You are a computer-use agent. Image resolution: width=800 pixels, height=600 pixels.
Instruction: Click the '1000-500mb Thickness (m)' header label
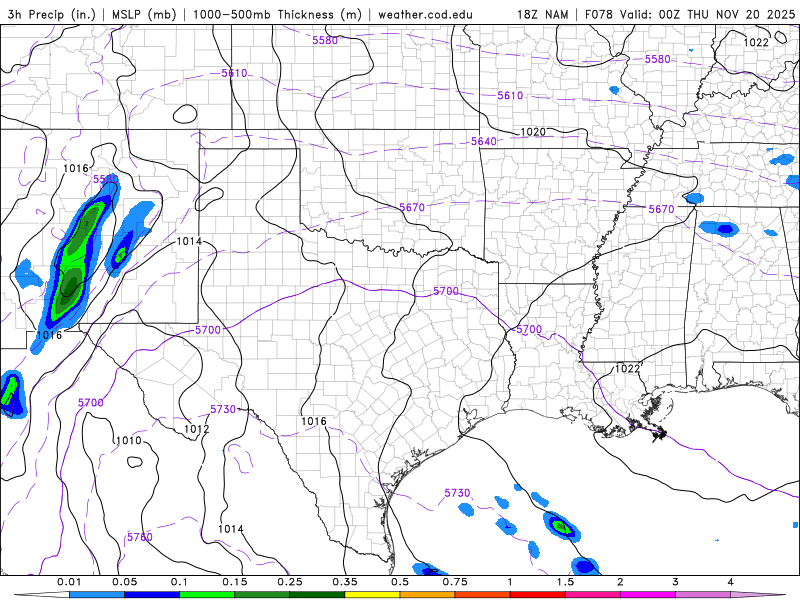277,14
